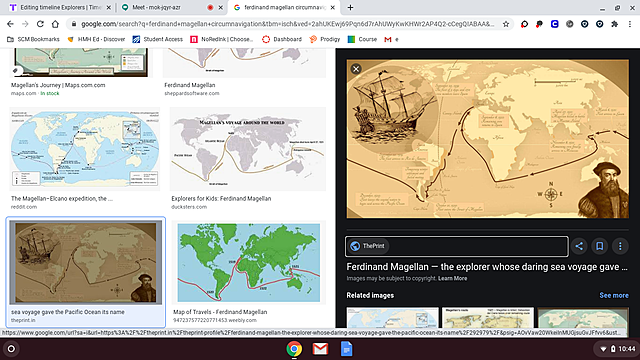Click the address bar URL
The width and height of the screenshot is (640, 360).
tap(287, 24)
